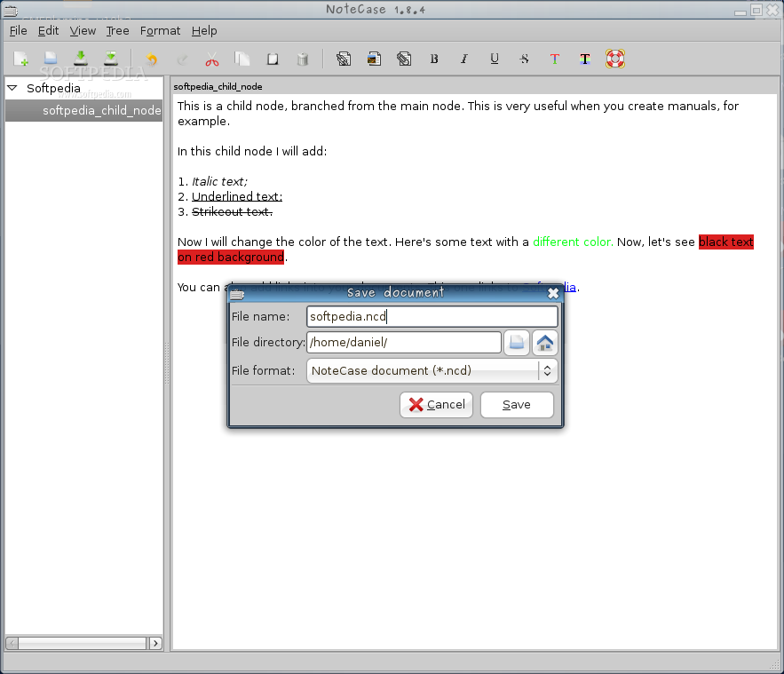
Task: Open the Format menu
Action: [x=160, y=31]
